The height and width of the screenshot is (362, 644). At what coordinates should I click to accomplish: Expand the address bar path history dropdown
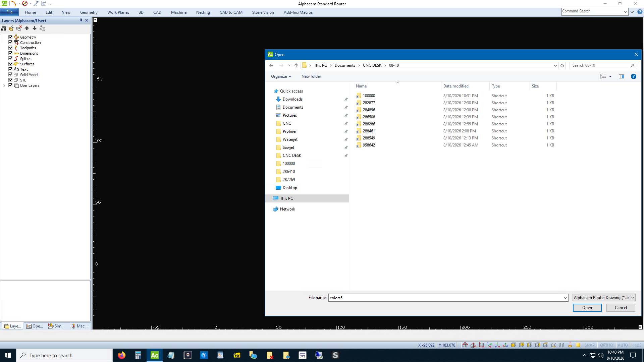[x=555, y=65]
